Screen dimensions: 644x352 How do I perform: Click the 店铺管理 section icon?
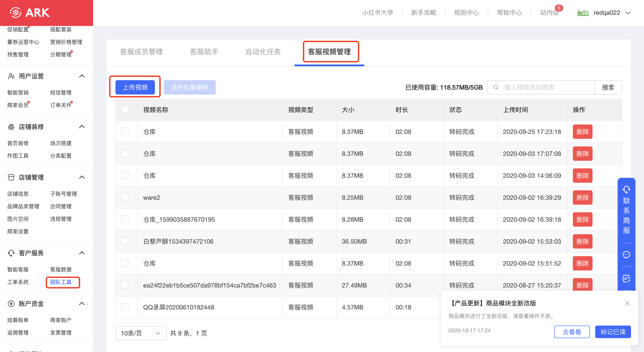[x=11, y=177]
